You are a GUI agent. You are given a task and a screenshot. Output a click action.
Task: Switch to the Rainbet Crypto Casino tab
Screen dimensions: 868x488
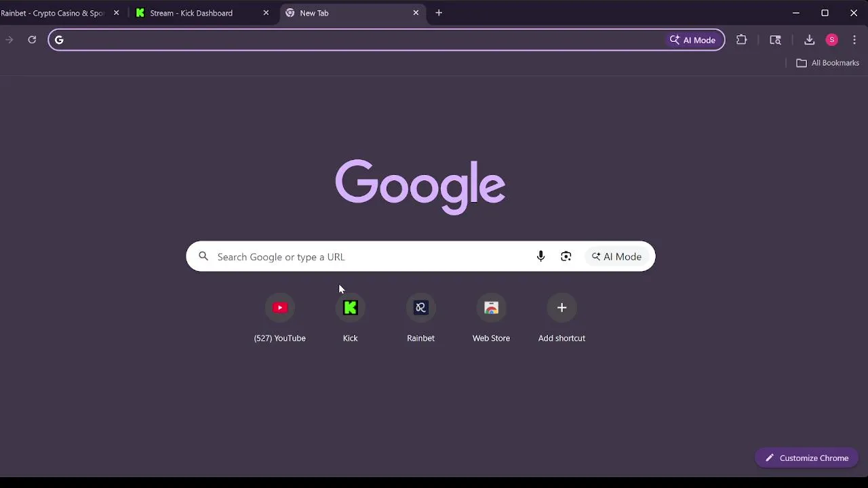click(53, 13)
